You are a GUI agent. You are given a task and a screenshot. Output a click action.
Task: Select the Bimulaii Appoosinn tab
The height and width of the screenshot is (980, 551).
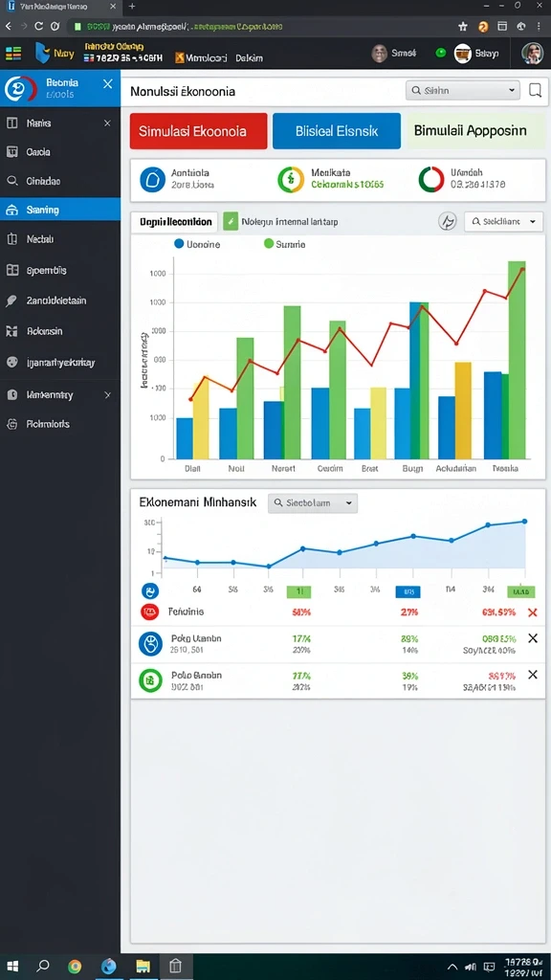click(x=476, y=131)
